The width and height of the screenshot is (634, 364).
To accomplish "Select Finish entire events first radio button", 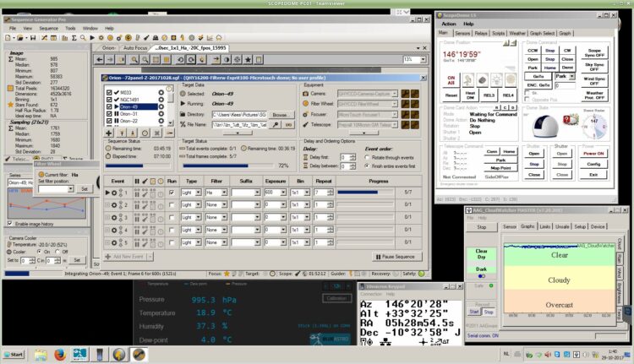I will click(x=367, y=166).
